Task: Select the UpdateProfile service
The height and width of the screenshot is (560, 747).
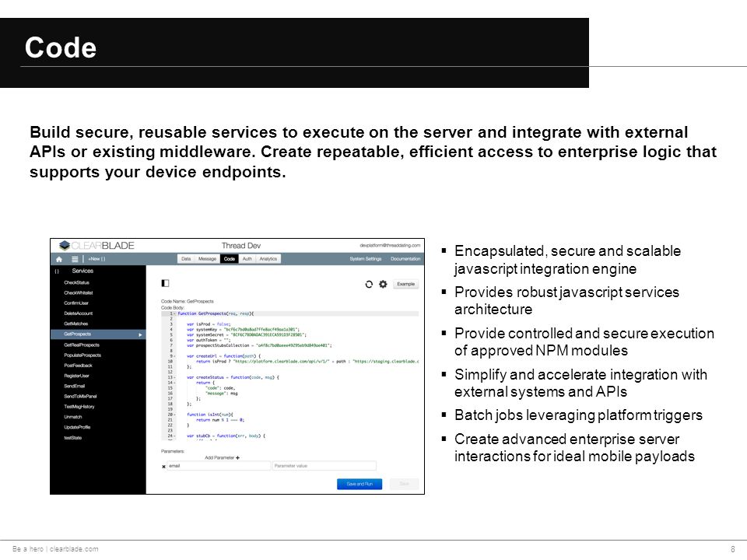Action: click(77, 427)
